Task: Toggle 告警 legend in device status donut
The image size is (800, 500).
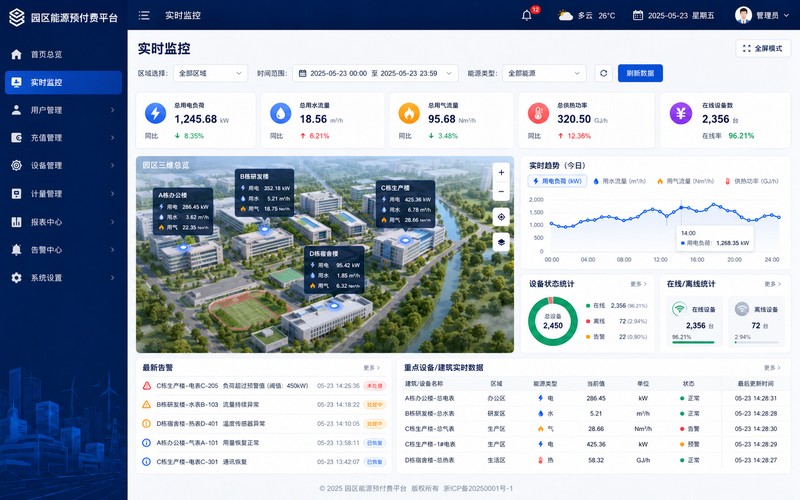Action: (x=616, y=337)
